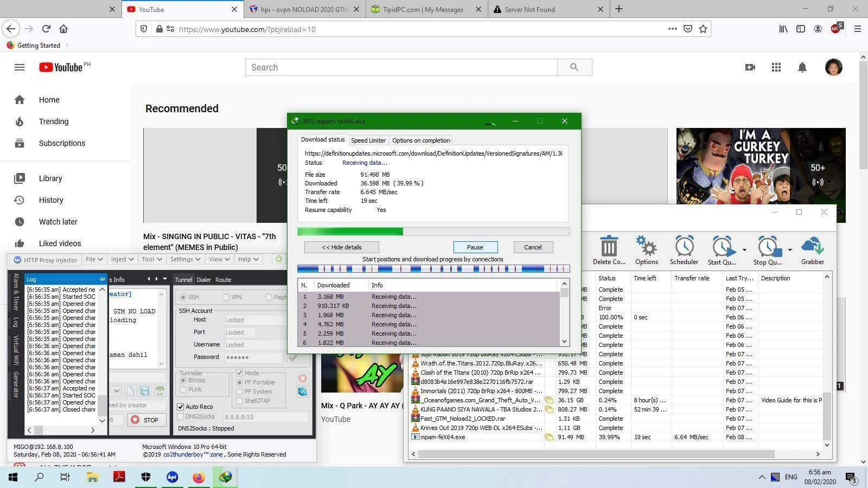
Task: Click the YouTube search field
Action: pyautogui.click(x=401, y=67)
